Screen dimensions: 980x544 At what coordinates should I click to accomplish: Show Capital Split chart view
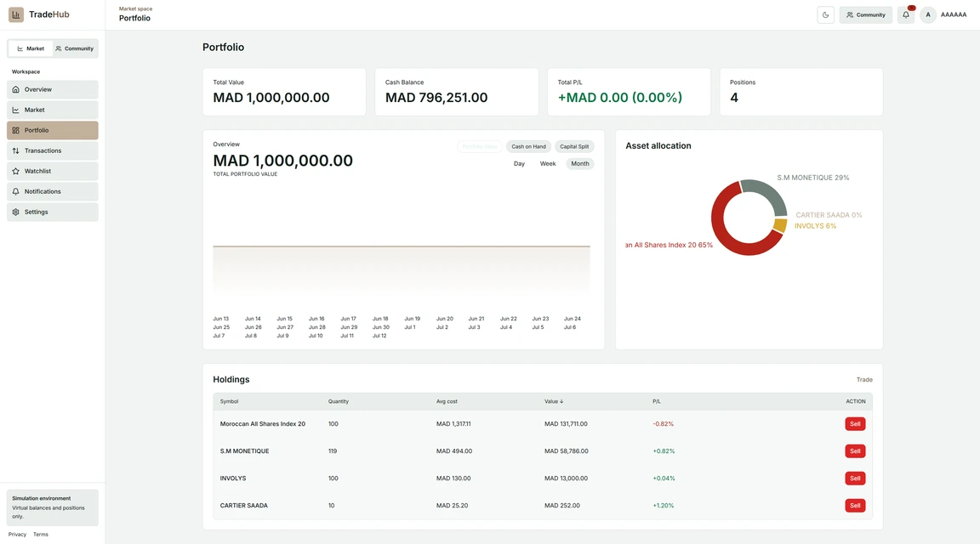click(x=573, y=147)
